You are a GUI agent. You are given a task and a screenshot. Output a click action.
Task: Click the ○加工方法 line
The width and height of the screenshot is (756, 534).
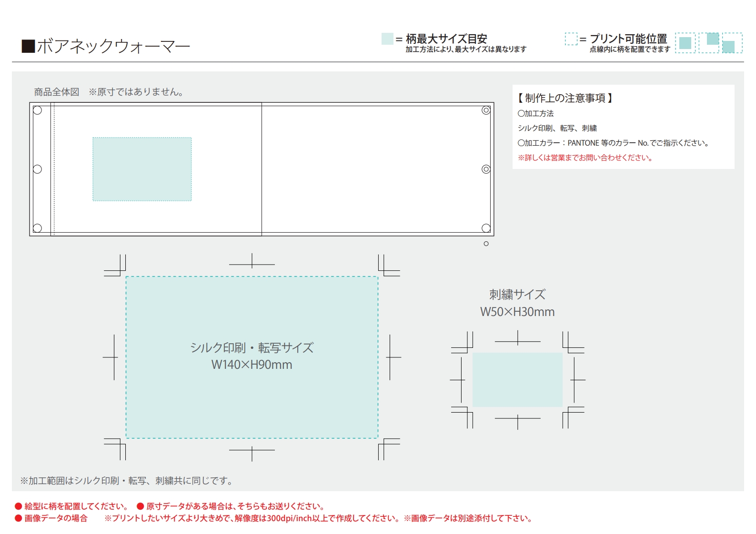(536, 113)
